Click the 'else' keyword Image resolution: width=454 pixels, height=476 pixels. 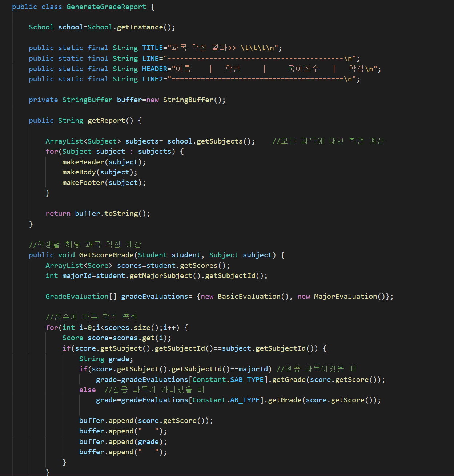coord(88,390)
